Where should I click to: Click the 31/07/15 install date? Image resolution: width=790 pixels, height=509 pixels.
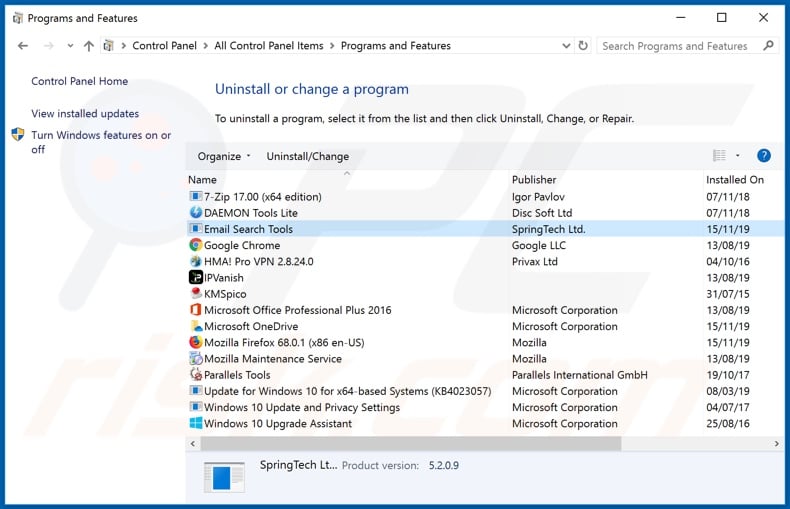pos(728,294)
